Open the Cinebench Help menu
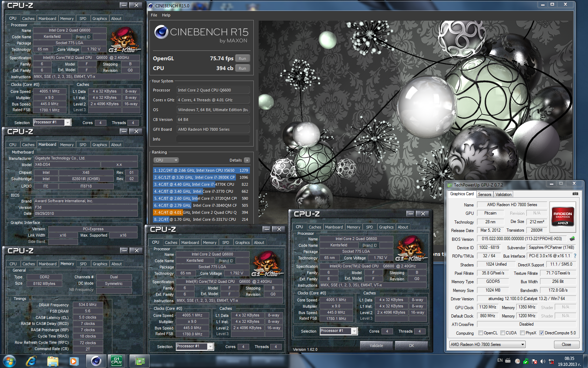Viewport: 588px width, 368px height. 166,15
